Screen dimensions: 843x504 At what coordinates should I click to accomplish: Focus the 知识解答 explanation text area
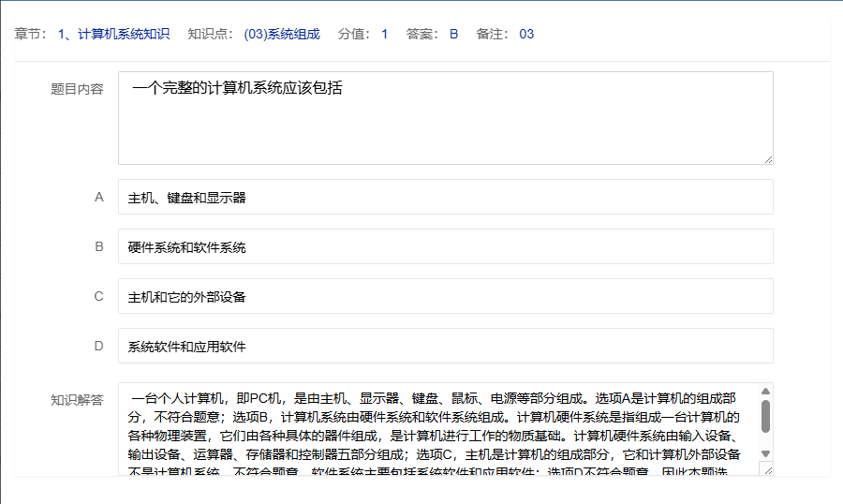pyautogui.click(x=436, y=429)
